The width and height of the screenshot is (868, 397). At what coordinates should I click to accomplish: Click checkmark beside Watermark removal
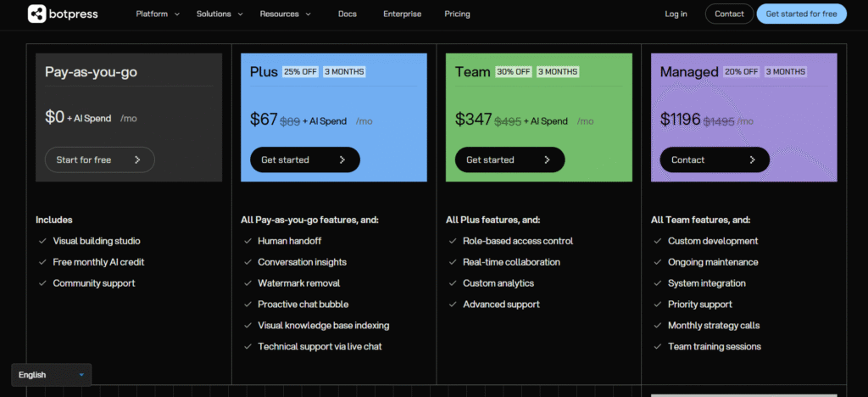tap(248, 283)
